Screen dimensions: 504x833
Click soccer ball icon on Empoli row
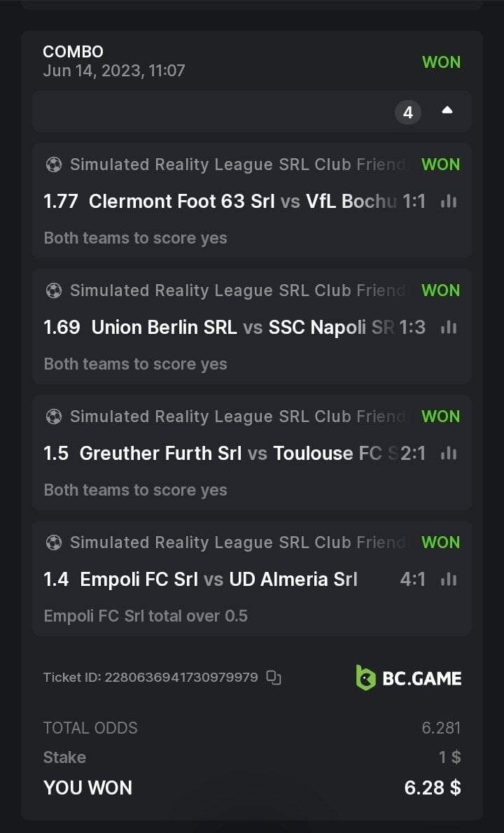pyautogui.click(x=53, y=542)
